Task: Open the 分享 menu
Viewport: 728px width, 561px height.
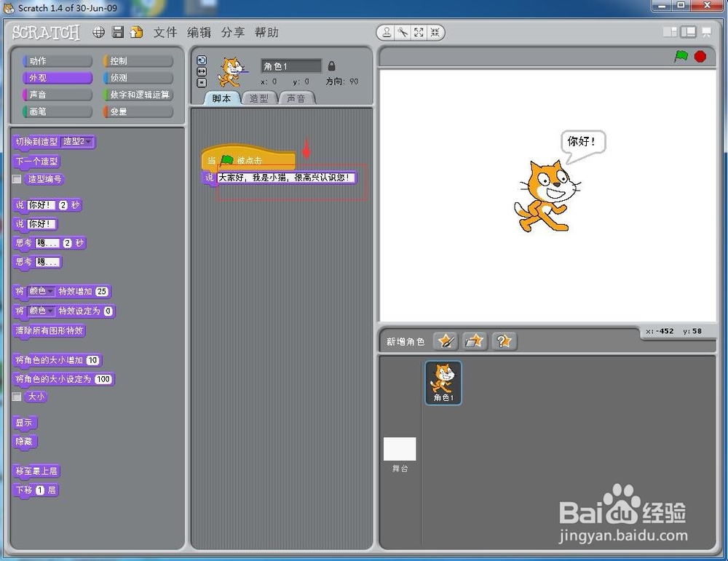Action: [233, 32]
